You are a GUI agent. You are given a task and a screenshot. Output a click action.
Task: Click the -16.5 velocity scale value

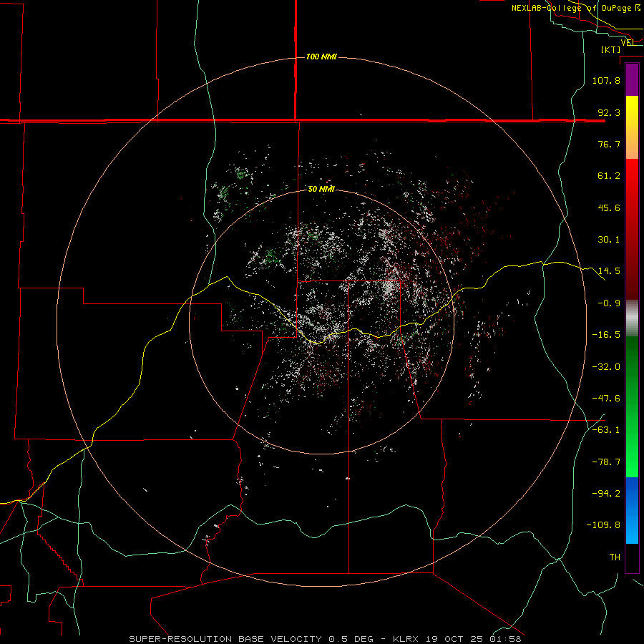pyautogui.click(x=606, y=335)
